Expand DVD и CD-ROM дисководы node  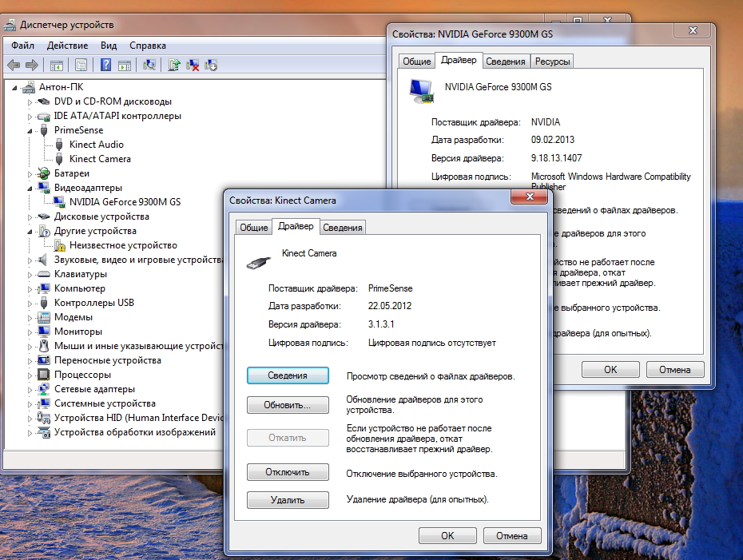[x=30, y=102]
